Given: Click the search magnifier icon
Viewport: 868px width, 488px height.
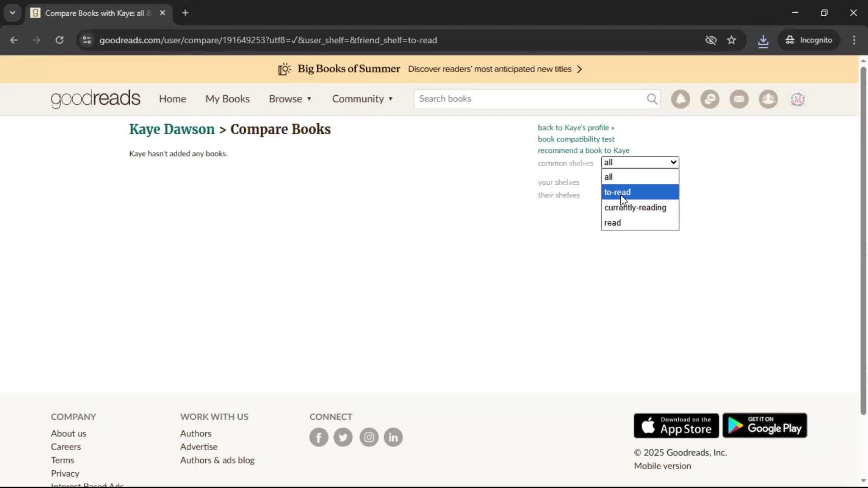Looking at the screenshot, I should click(x=652, y=99).
